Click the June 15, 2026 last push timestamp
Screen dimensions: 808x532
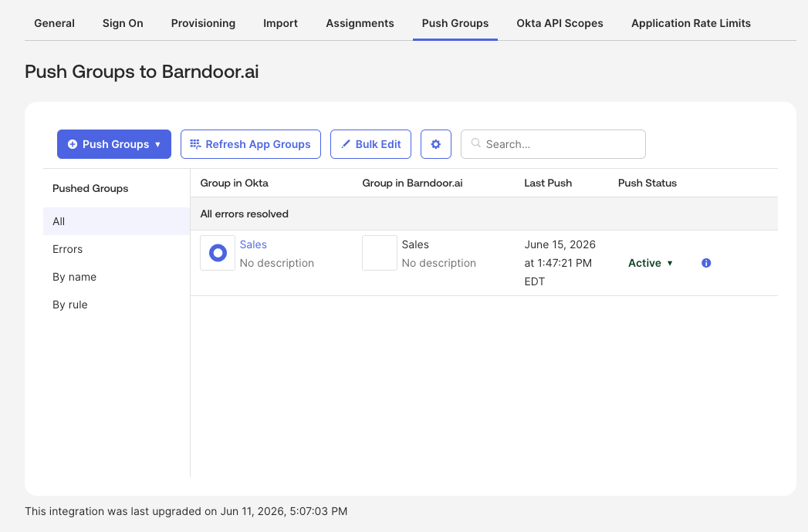(560, 263)
